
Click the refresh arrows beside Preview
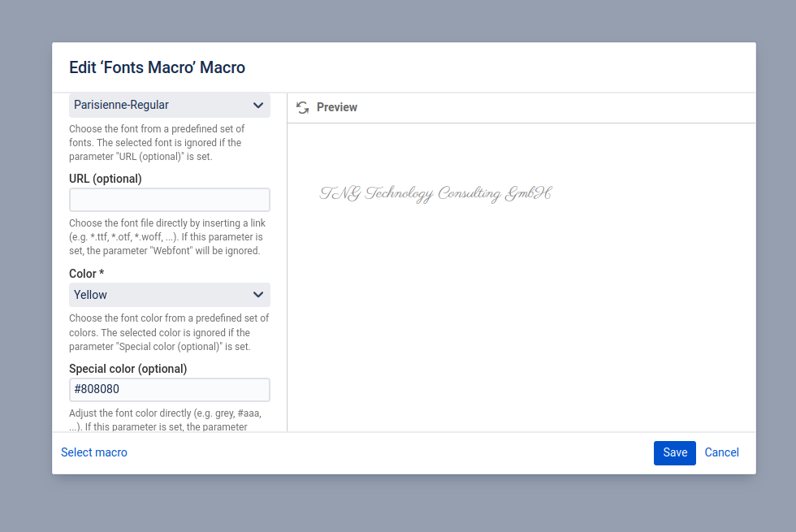coord(302,106)
